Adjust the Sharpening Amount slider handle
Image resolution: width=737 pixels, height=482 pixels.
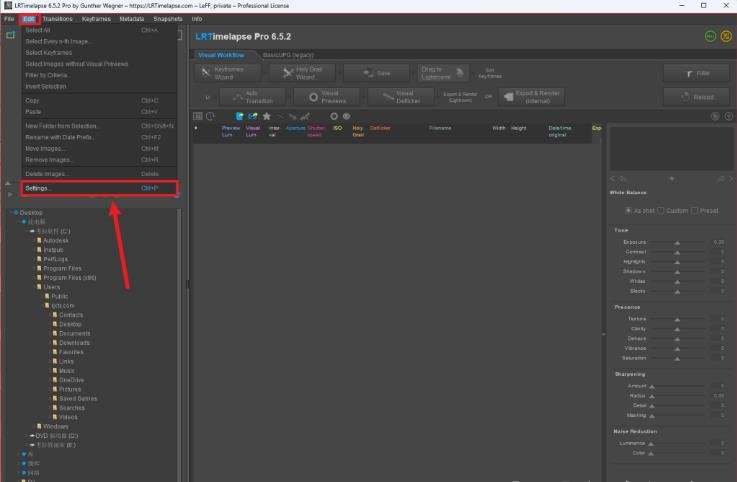pos(652,387)
